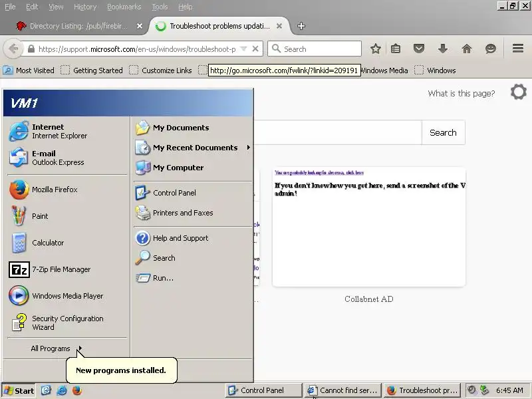This screenshot has width=532, height=399.
Task: Open the Run dialog
Action: point(193,278)
